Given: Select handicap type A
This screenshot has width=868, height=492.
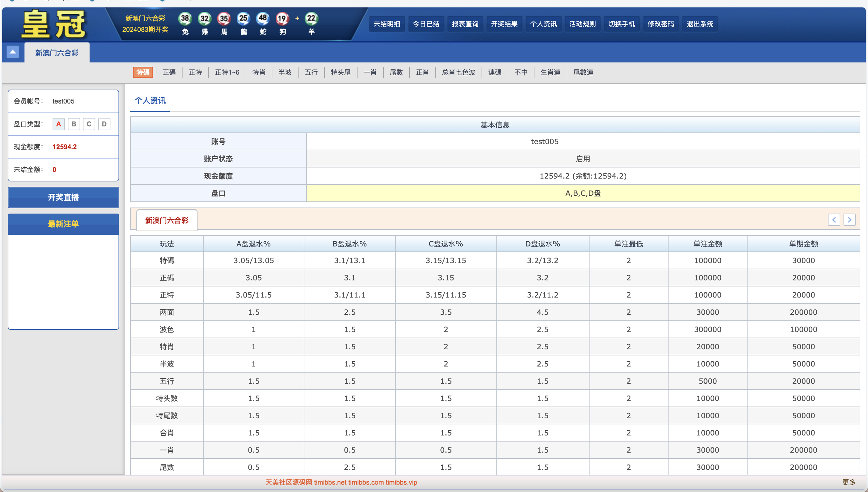Looking at the screenshot, I should pyautogui.click(x=58, y=124).
